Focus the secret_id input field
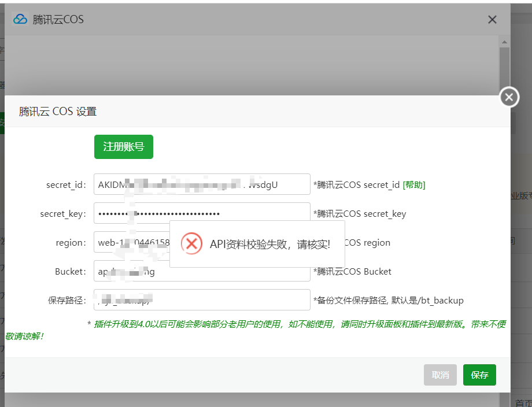The height and width of the screenshot is (407, 532). tap(202, 184)
